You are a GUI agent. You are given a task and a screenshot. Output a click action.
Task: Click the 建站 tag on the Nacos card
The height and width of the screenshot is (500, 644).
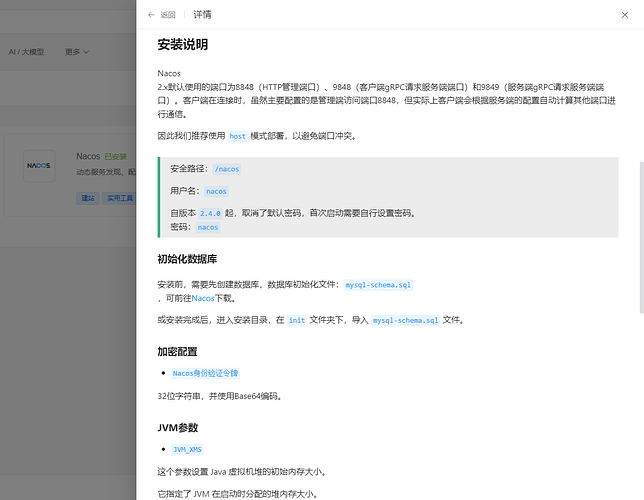[x=88, y=198]
